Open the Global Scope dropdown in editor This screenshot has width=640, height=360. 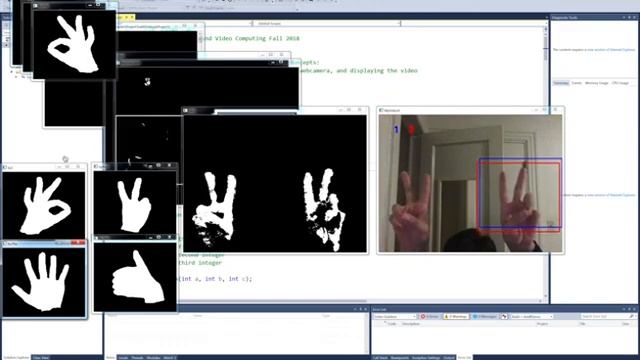327,24
